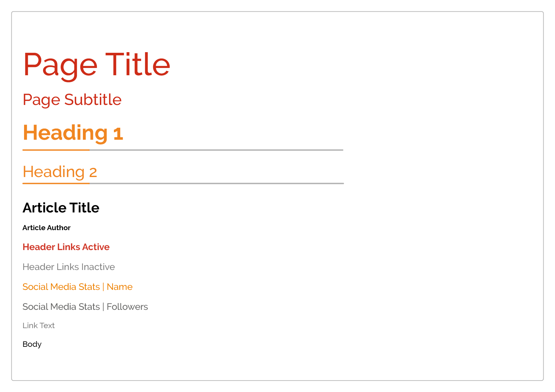
Task: Click the numeral 1 in Heading 1
Action: pos(118,134)
